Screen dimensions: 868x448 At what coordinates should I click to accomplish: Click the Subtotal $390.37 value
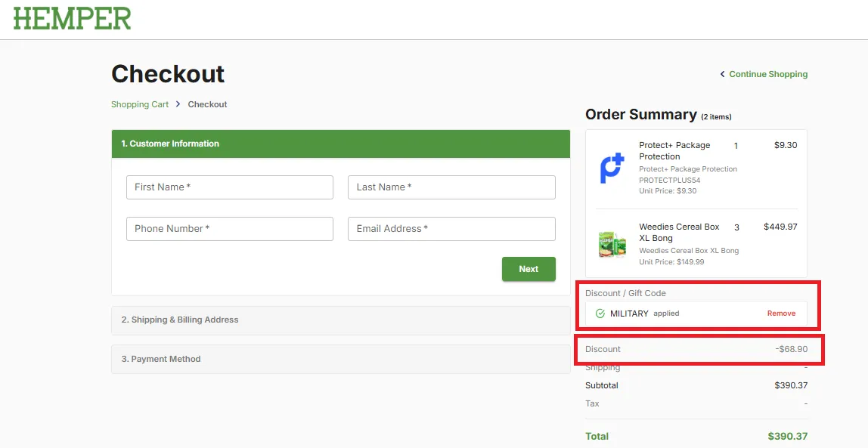click(x=791, y=385)
